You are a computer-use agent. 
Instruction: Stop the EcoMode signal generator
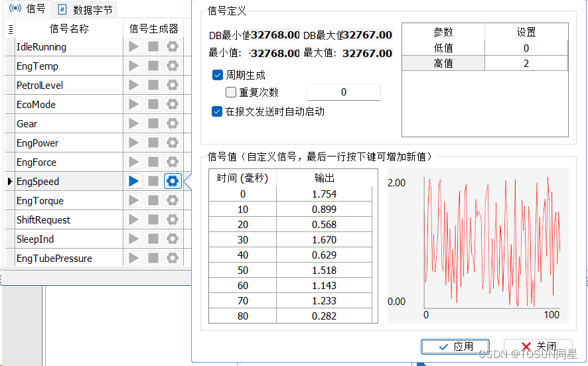pyautogui.click(x=153, y=104)
